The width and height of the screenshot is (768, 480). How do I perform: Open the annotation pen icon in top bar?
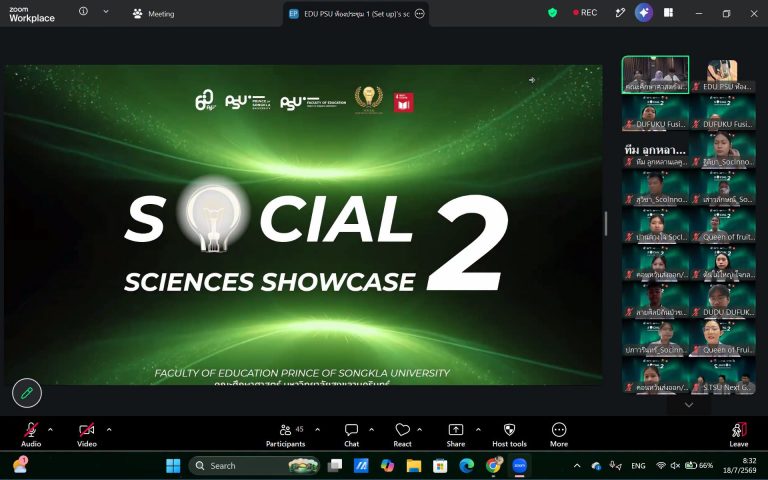pyautogui.click(x=620, y=13)
